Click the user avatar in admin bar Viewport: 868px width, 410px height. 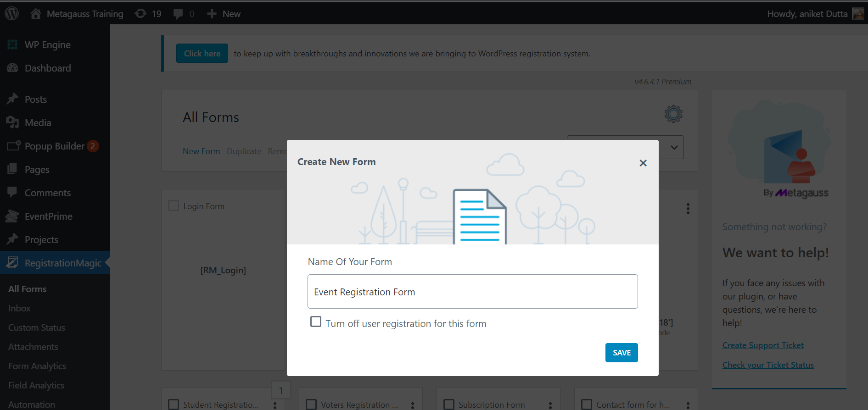(x=858, y=14)
